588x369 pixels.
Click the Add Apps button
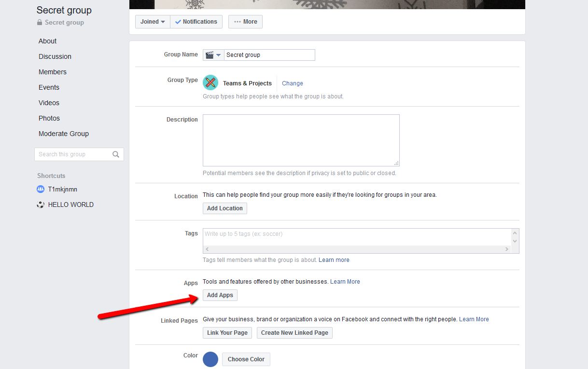pyautogui.click(x=220, y=295)
